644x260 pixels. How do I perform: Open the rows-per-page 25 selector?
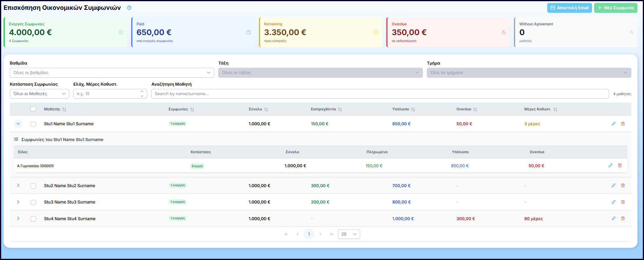click(x=349, y=234)
